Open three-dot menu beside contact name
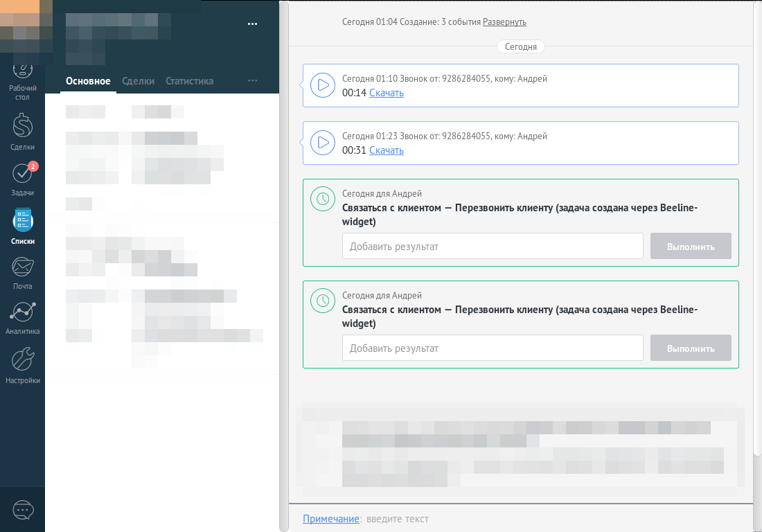The image size is (762, 532). pos(252,24)
